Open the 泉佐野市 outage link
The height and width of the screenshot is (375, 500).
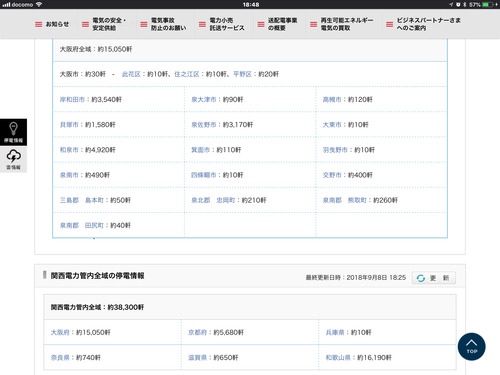pyautogui.click(x=203, y=125)
